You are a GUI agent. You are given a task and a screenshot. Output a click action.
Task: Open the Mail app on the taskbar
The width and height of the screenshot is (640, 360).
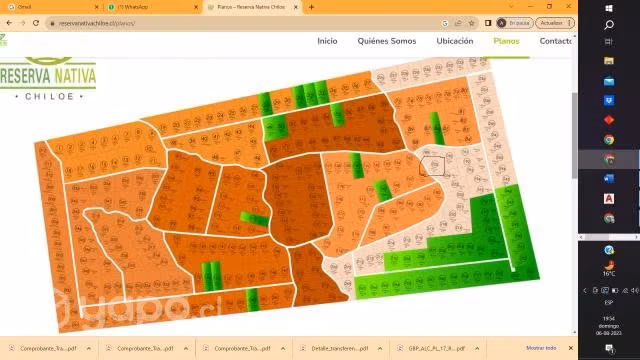pos(609,81)
